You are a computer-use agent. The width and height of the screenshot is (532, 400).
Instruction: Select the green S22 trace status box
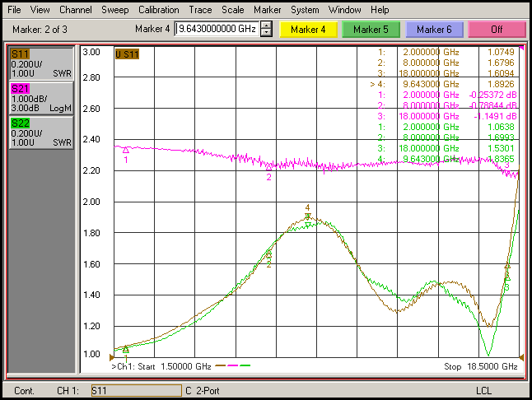41,133
